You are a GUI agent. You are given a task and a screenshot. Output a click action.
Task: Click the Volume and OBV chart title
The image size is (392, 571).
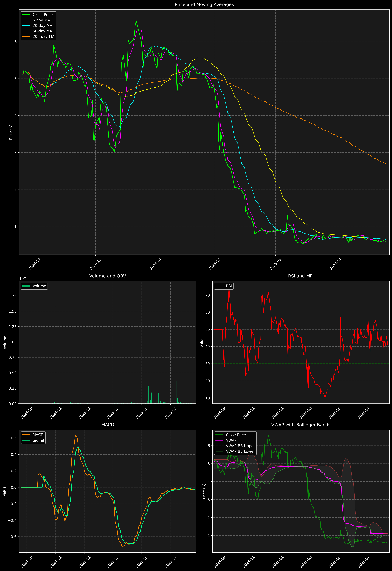108,276
